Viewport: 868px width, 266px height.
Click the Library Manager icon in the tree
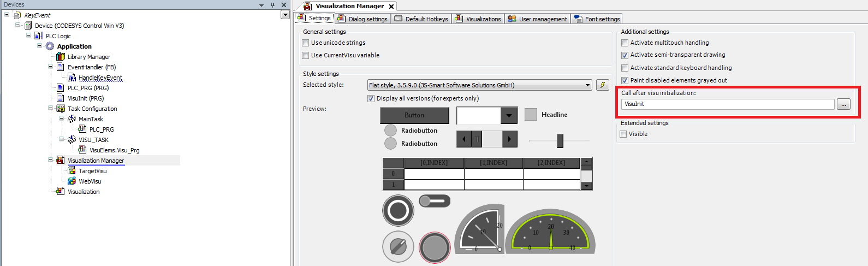[61, 57]
